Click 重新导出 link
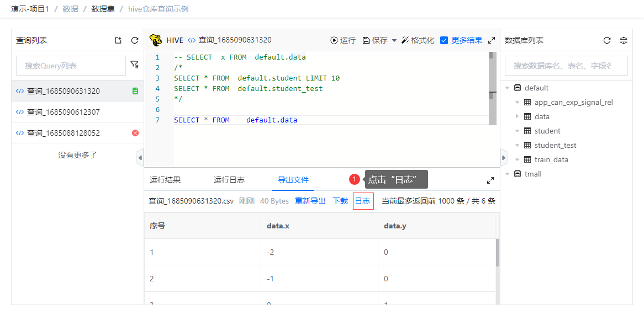The height and width of the screenshot is (315, 644). [x=310, y=201]
